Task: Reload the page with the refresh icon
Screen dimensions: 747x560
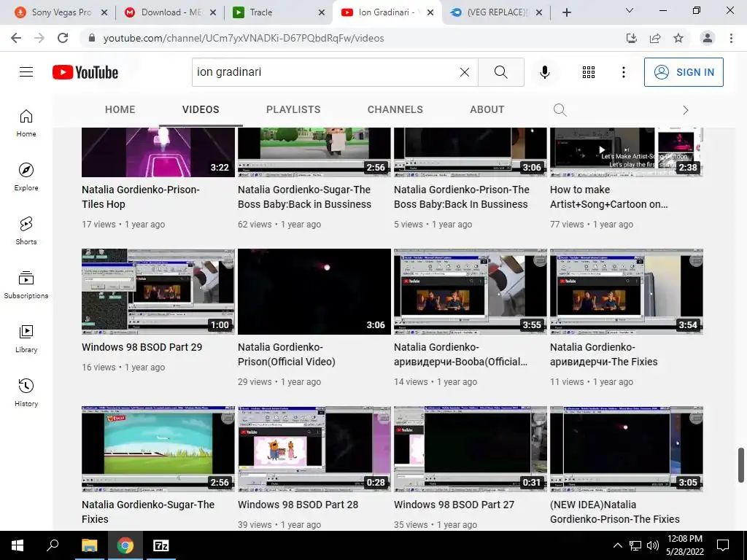Action: point(63,38)
